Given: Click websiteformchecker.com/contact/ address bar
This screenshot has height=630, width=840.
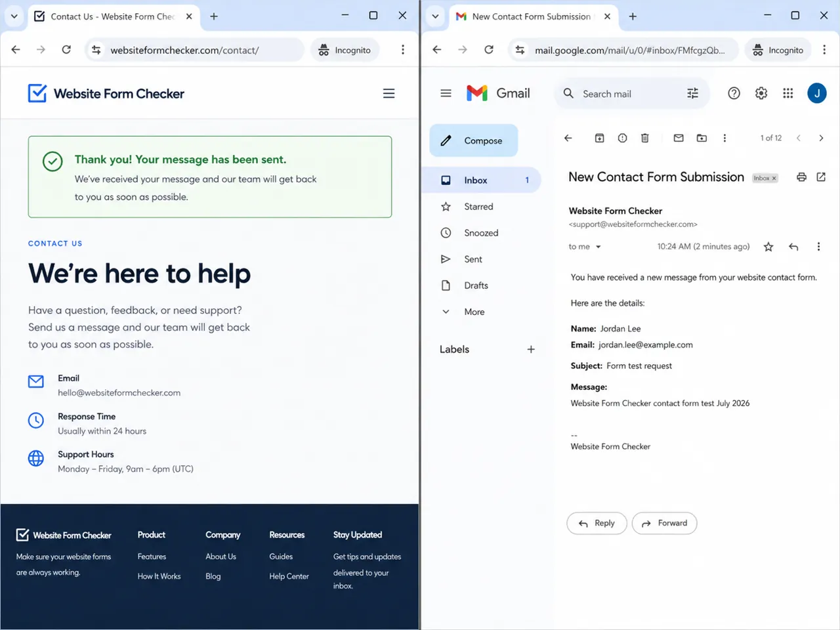Looking at the screenshot, I should click(195, 50).
